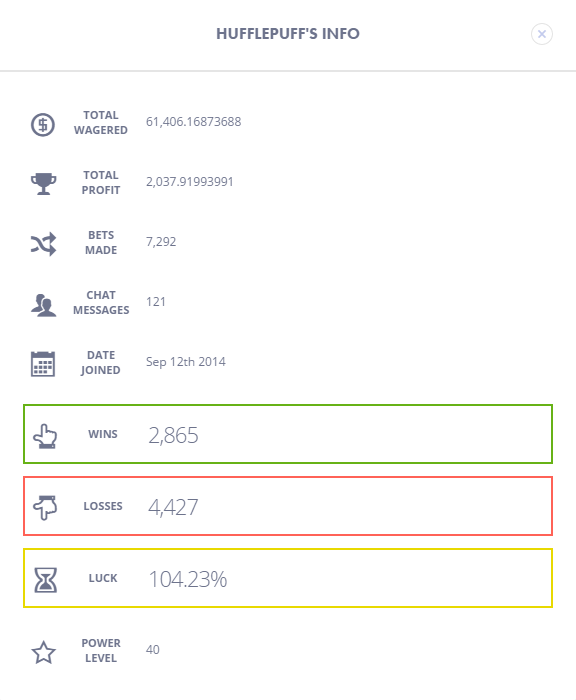Click the Hufflepuff's Info title text

click(288, 34)
